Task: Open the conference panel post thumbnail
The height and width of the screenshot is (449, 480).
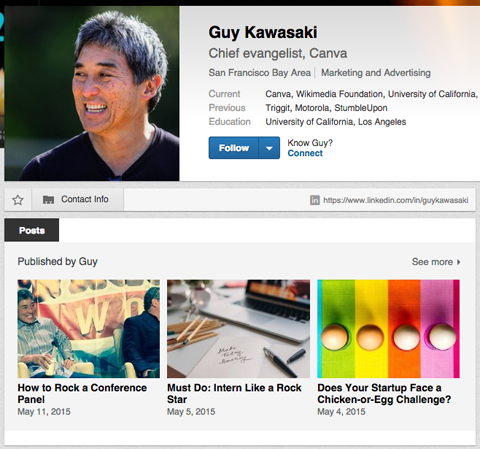Action: tap(89, 329)
